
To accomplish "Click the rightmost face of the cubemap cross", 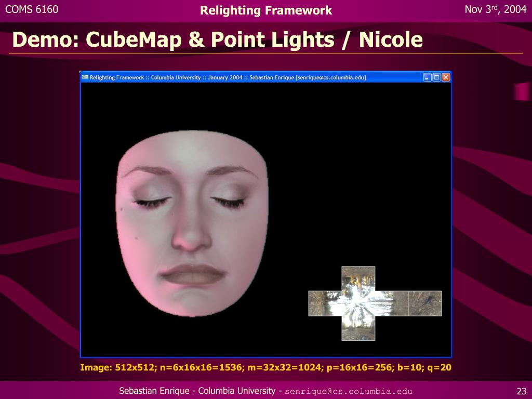I will 425,303.
